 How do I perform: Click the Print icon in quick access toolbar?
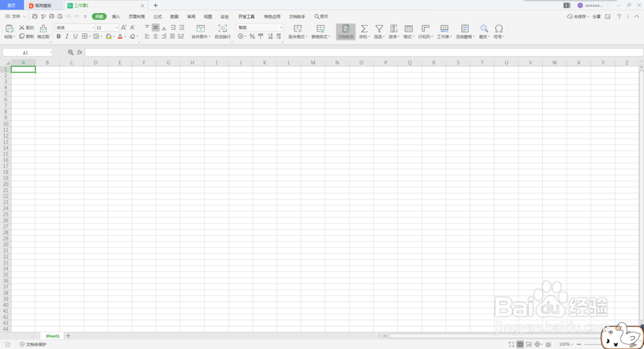pos(52,17)
